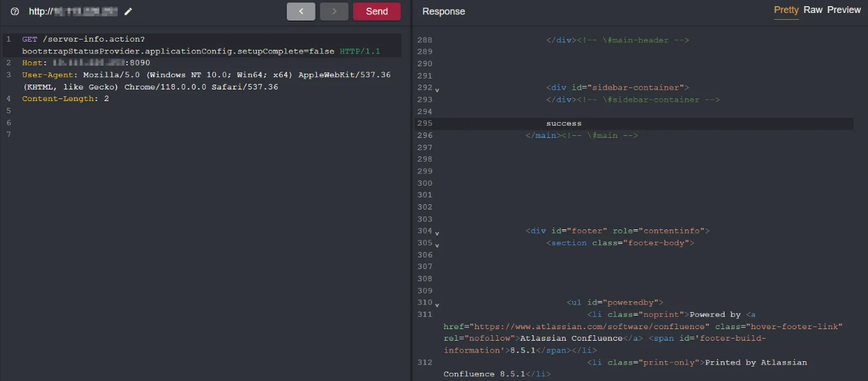This screenshot has height=381, width=868.
Task: Place cursor on the GET /server-info.action line
Action: pyautogui.click(x=89, y=40)
